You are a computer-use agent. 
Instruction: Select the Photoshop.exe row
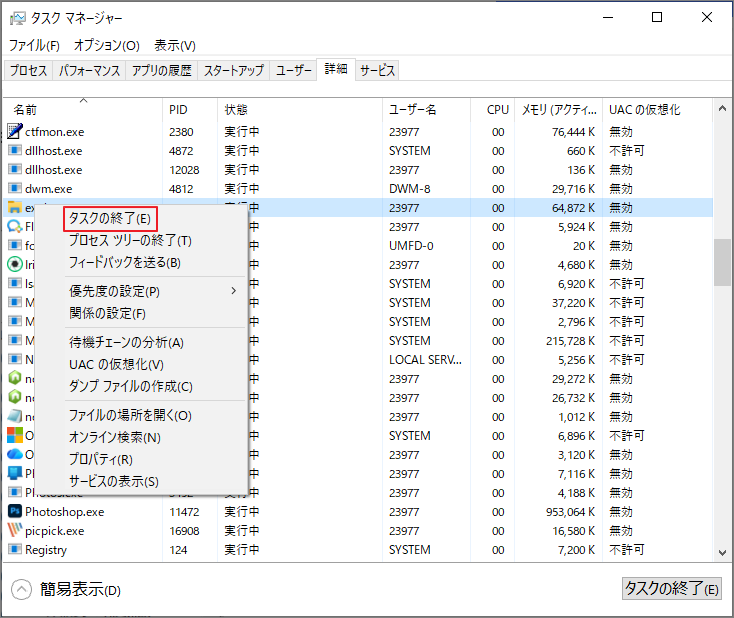[359, 511]
